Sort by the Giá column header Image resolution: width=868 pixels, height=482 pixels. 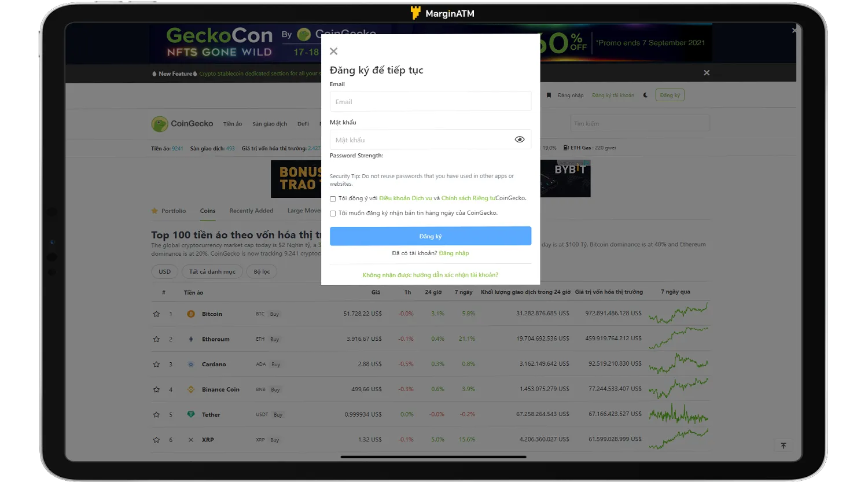coord(376,292)
